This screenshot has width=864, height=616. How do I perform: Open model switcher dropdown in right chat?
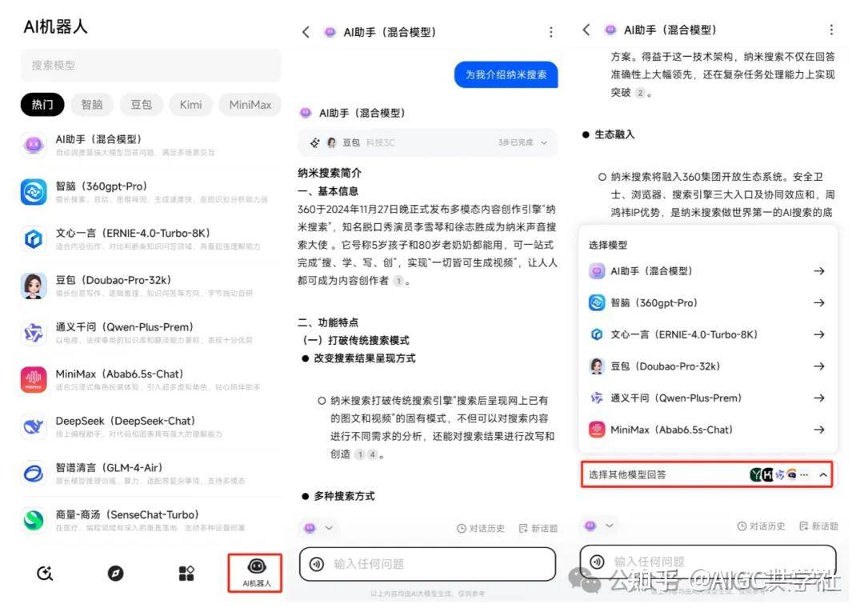click(599, 526)
